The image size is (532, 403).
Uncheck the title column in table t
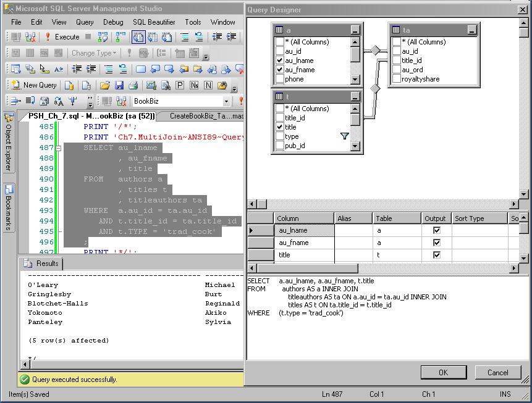[x=281, y=127]
